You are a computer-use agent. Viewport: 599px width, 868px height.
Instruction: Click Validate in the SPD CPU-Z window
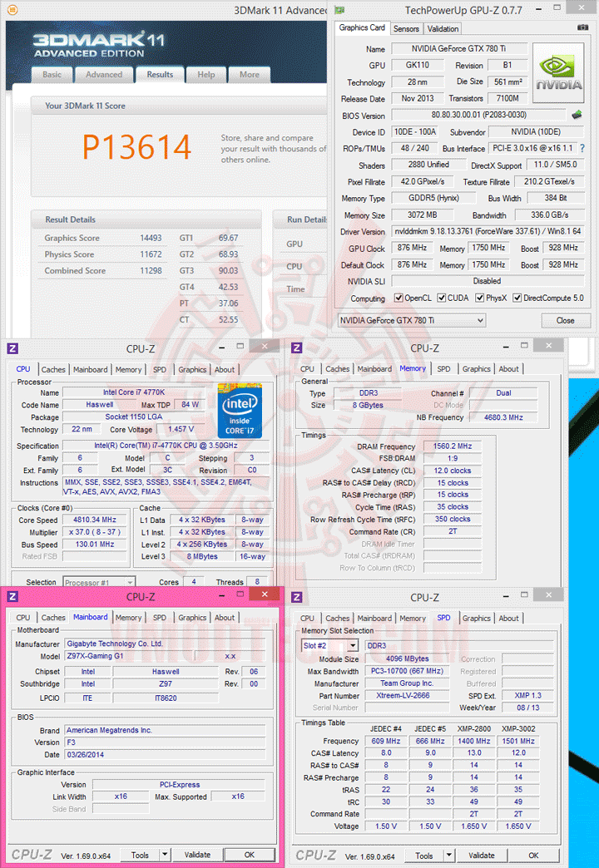point(482,856)
